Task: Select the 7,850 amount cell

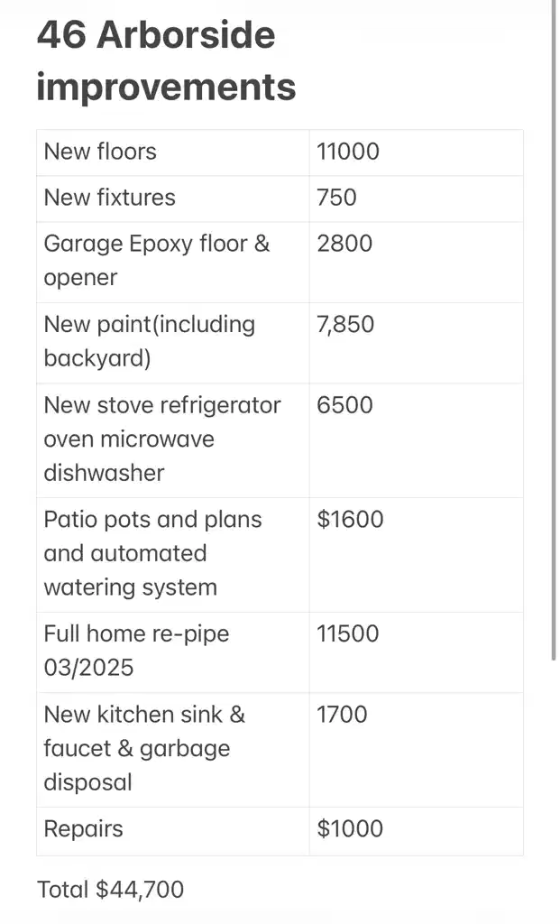Action: click(416, 342)
